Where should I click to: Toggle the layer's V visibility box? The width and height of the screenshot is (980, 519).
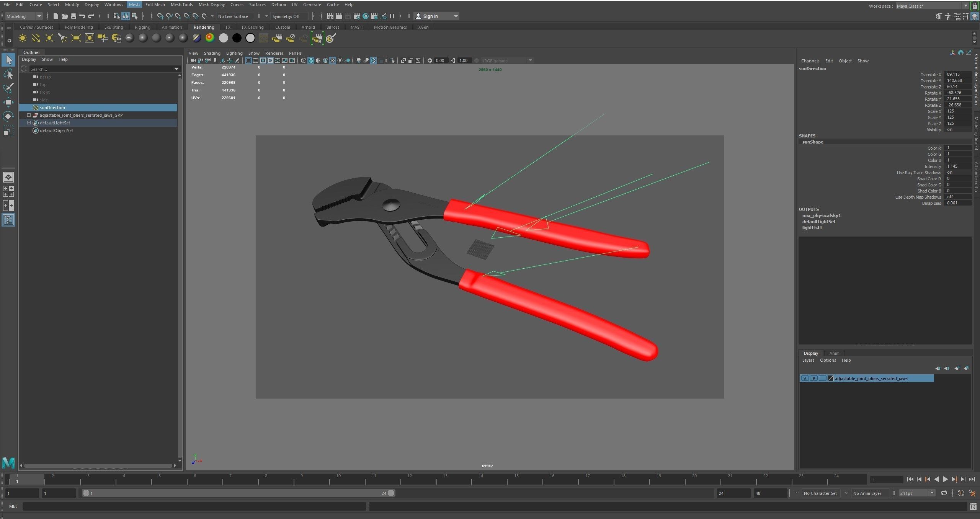(x=805, y=379)
